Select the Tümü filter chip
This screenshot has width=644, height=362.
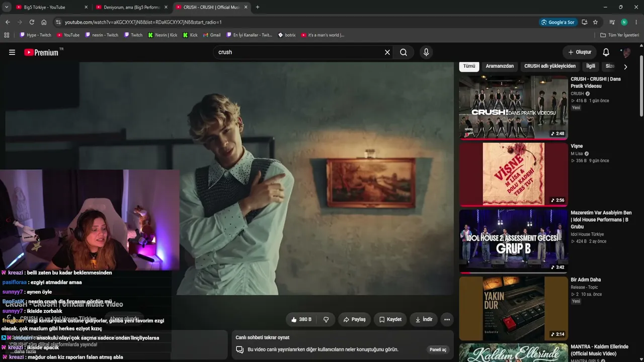[x=469, y=66]
